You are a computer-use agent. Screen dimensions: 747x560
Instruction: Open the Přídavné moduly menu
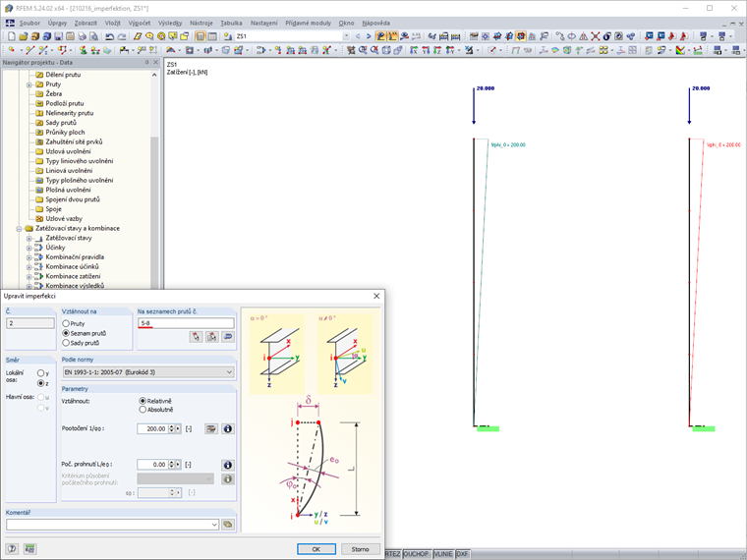pos(308,23)
